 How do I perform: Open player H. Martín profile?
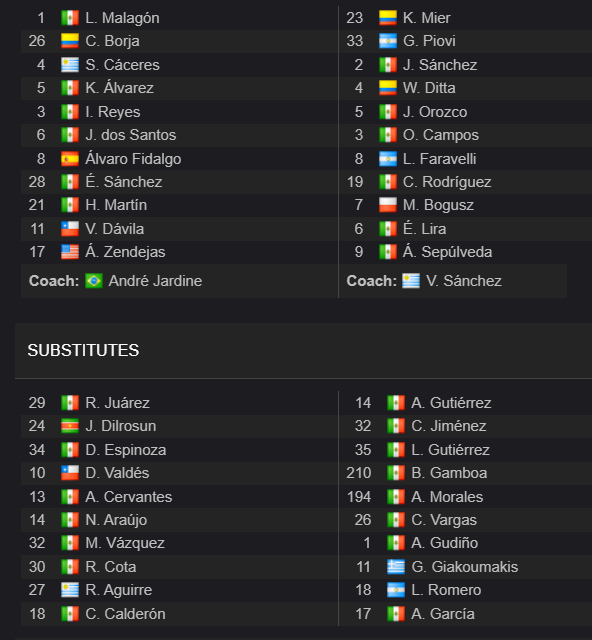116,205
